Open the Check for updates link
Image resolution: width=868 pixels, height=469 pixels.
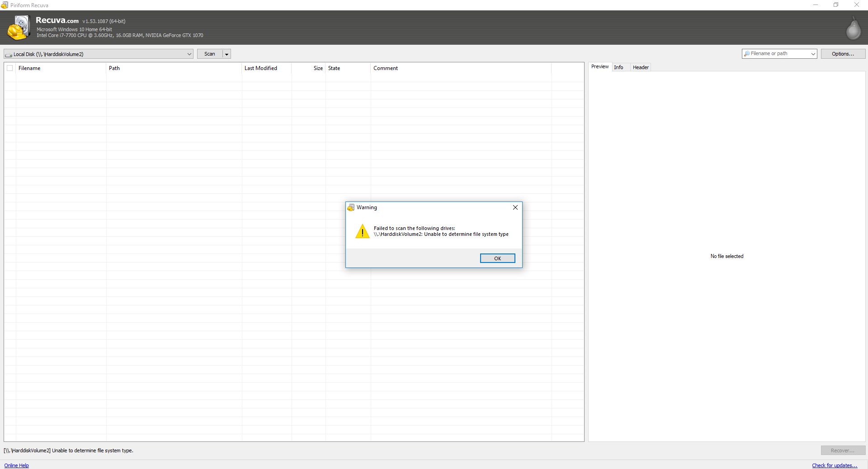pos(835,465)
